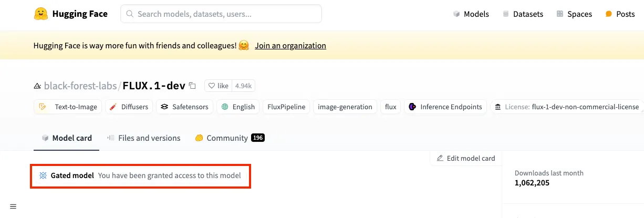The image size is (644, 218).
Task: Open the table of contents hamburger icon
Action: coord(13,206)
